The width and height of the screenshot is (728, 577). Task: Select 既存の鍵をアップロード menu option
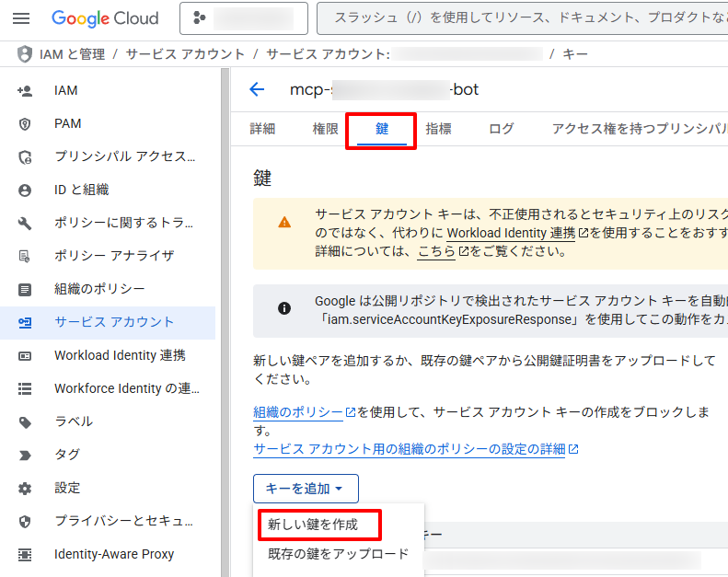[338, 554]
